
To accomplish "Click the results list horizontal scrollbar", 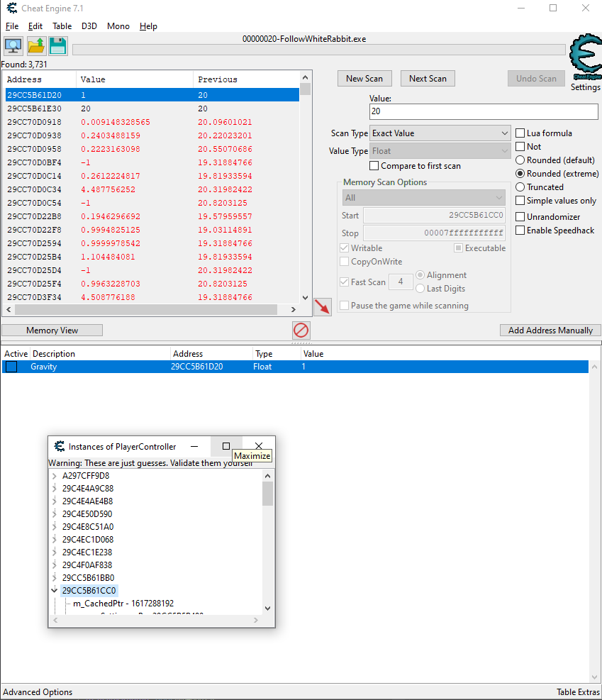I will [151, 309].
